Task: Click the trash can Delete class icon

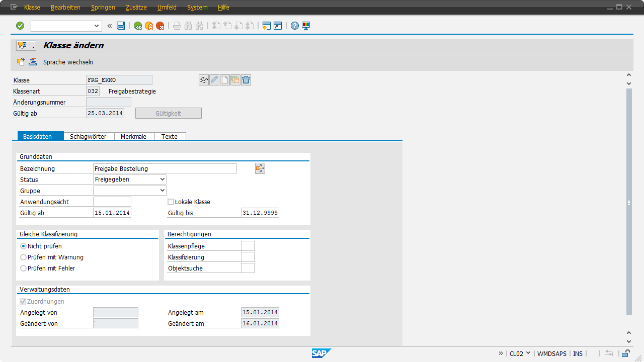Action: click(246, 80)
